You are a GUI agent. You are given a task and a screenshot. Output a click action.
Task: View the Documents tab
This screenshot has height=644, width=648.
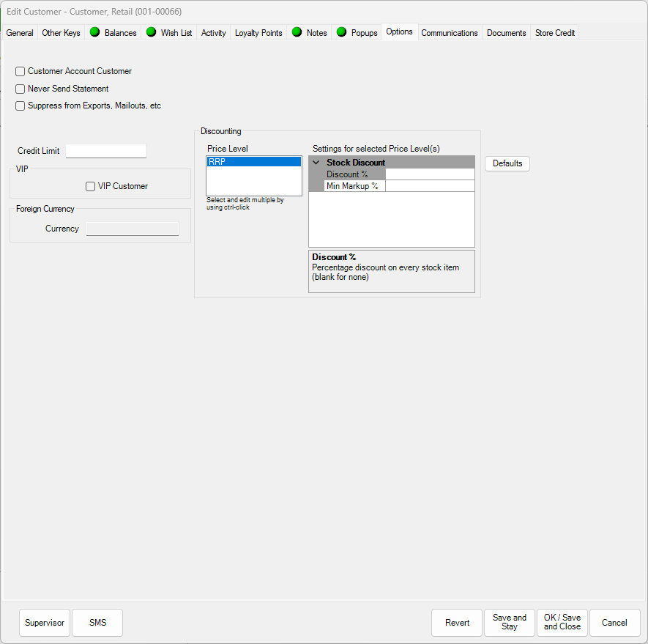[506, 32]
